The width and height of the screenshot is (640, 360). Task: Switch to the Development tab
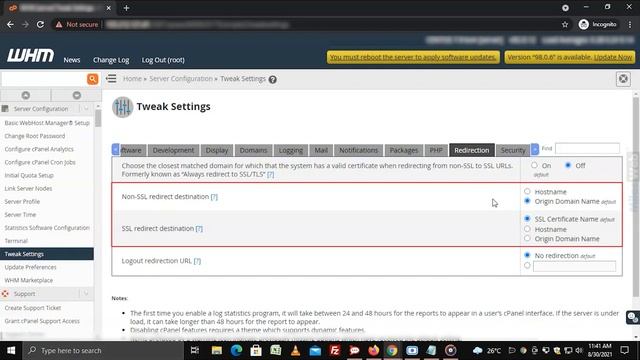(x=173, y=150)
